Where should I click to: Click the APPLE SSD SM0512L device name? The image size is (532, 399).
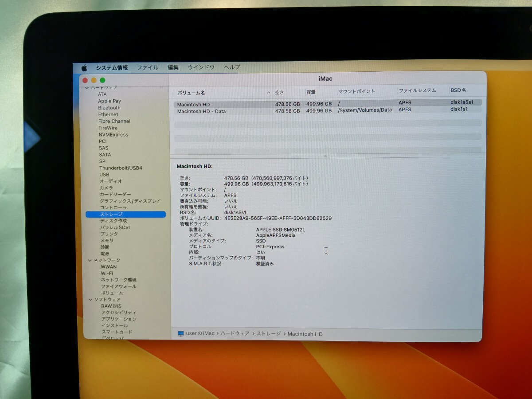(x=280, y=230)
